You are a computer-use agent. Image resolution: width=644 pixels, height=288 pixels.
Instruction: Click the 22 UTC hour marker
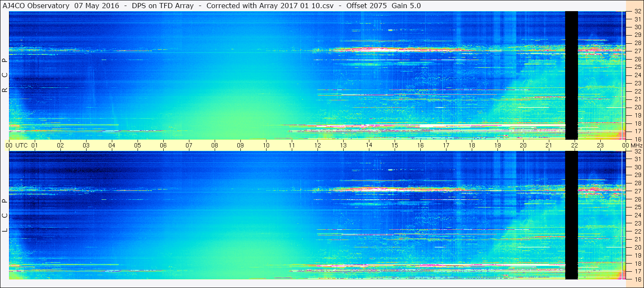(575, 145)
